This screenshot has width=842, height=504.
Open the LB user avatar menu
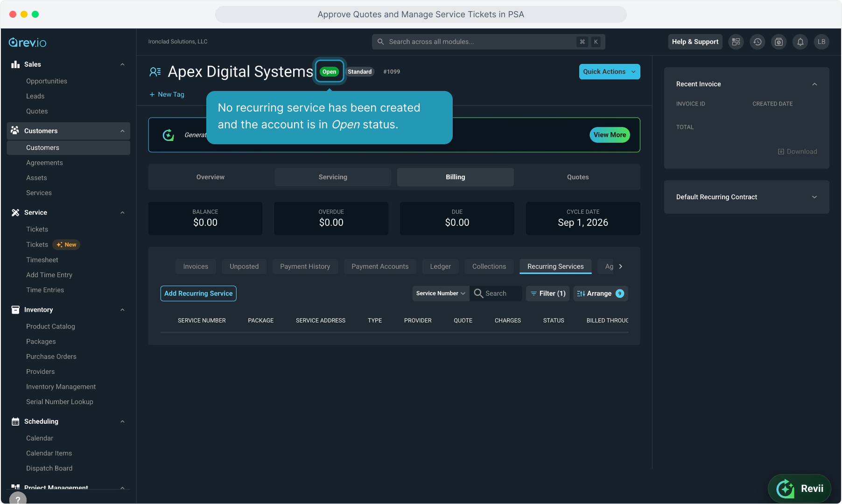(822, 42)
